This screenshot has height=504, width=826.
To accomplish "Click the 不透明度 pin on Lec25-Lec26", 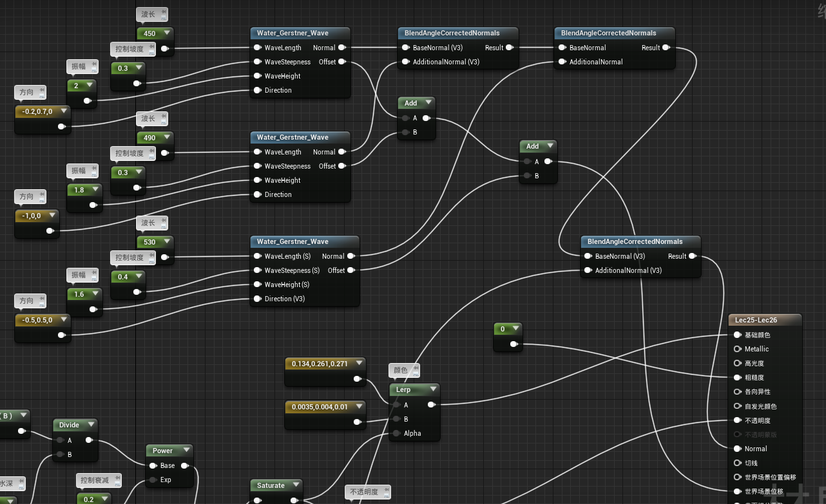I will point(738,420).
